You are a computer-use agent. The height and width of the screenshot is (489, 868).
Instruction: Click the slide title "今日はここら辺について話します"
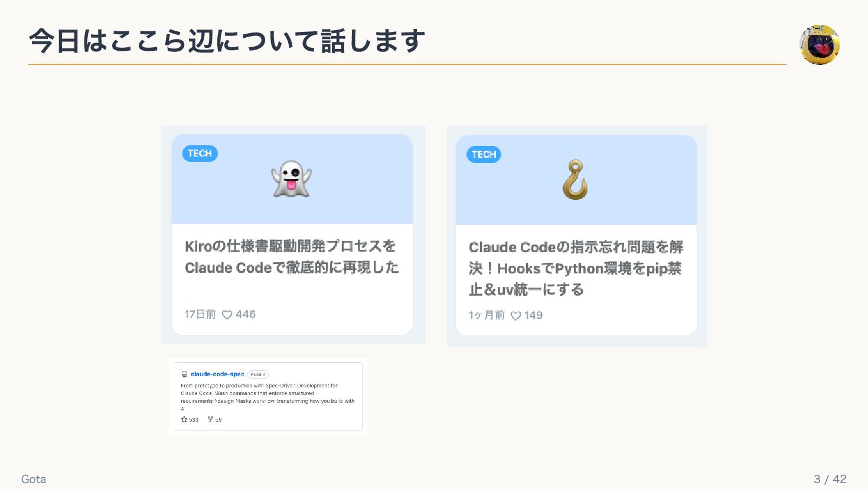point(227,41)
